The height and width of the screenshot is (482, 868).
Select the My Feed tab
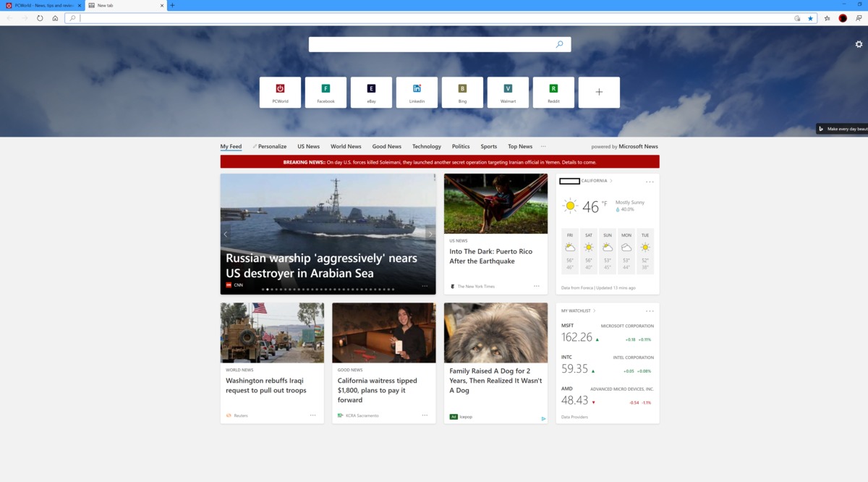pos(231,146)
